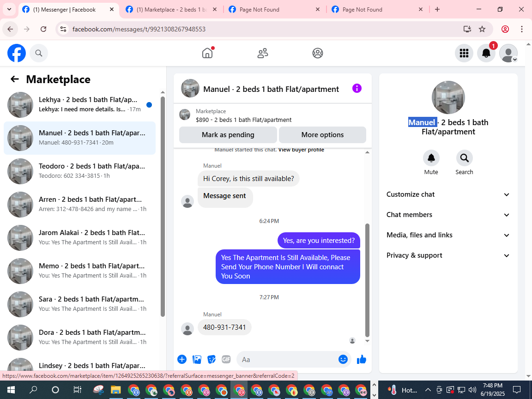This screenshot has height=399, width=532.
Task: Open File Explorer from the taskbar
Action: pos(116,390)
